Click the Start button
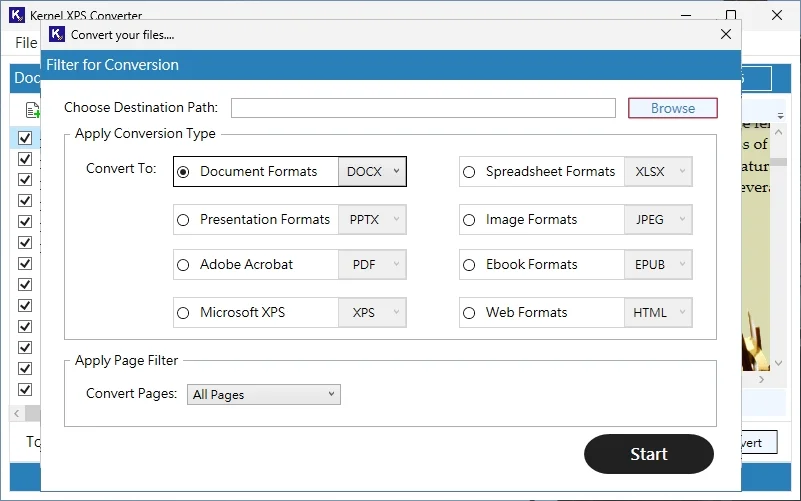The width and height of the screenshot is (801, 501). 649,454
